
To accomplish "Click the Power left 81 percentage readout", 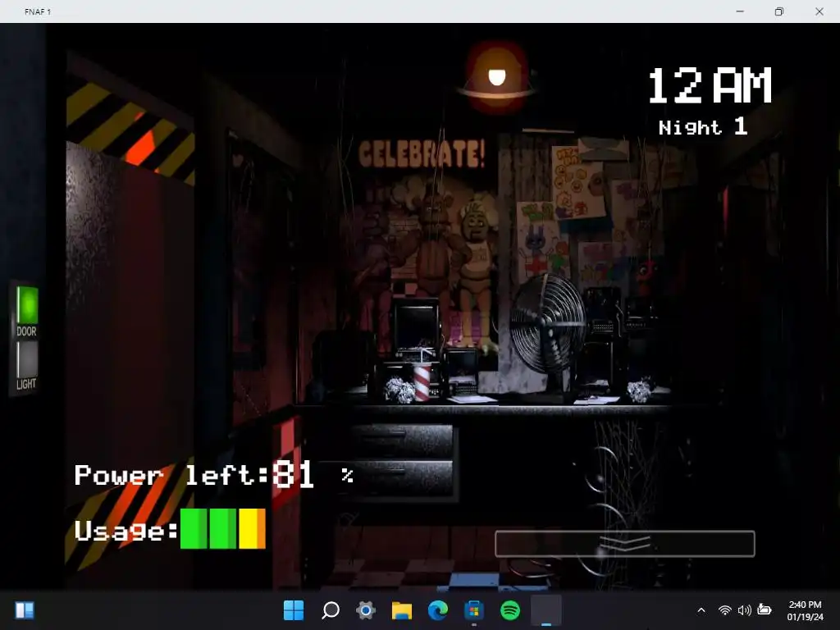I will (x=214, y=475).
